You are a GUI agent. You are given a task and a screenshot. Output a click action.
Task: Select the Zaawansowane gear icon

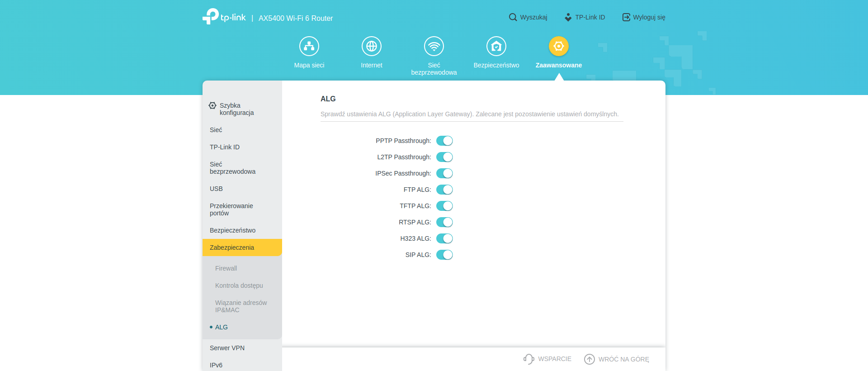(x=559, y=46)
